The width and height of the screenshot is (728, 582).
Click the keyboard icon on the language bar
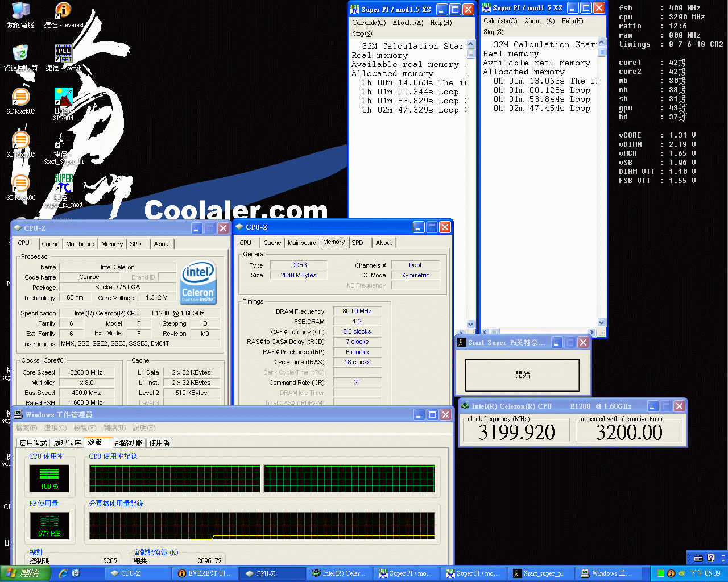(698, 558)
